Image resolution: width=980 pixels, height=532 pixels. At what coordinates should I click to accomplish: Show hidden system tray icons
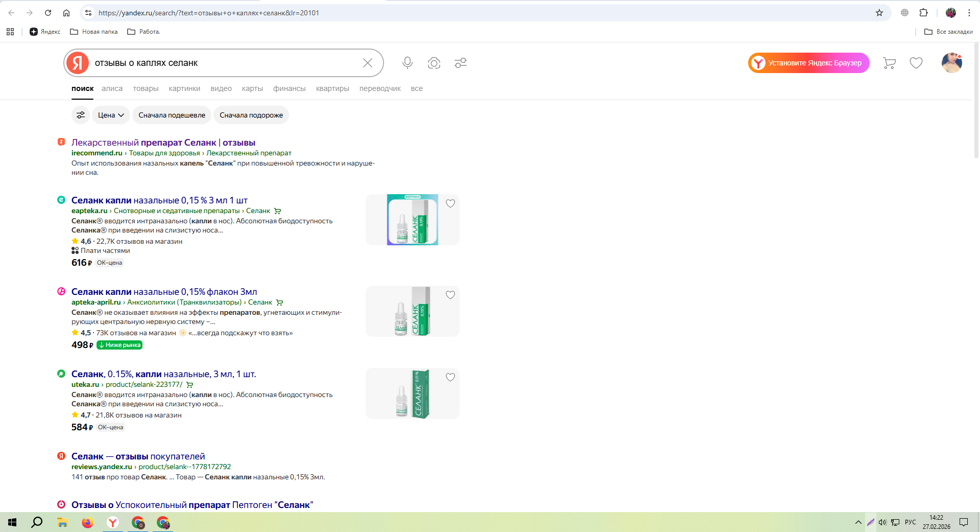(858, 522)
